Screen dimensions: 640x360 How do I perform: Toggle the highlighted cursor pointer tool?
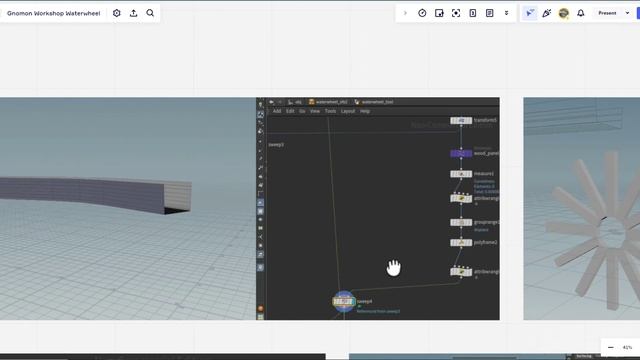[x=530, y=13]
